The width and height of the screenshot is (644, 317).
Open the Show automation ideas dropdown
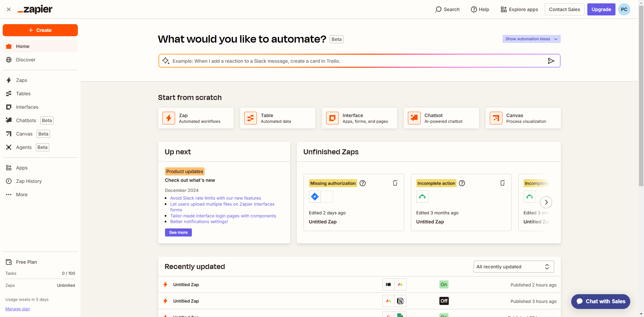531,39
